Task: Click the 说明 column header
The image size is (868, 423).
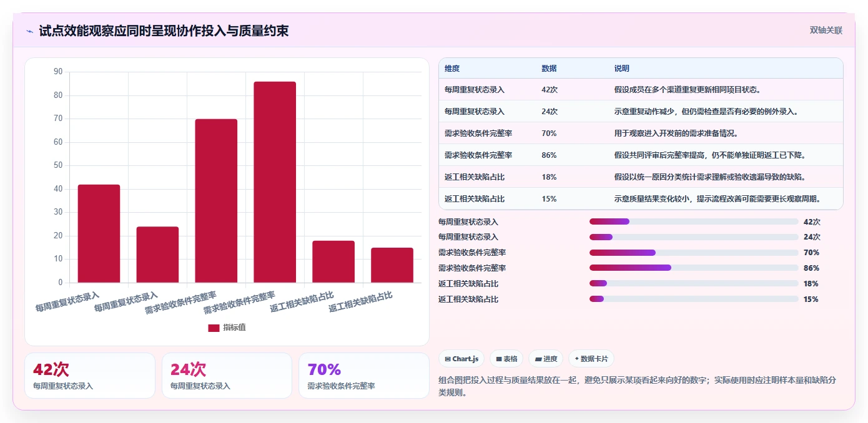Action: (x=622, y=69)
